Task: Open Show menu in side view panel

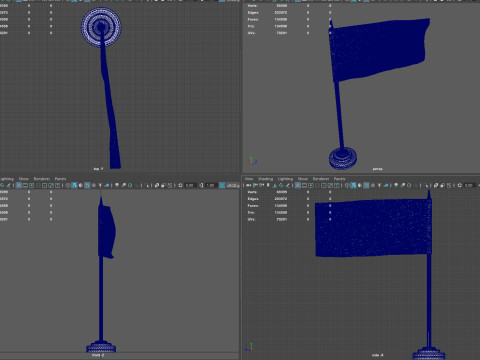Action: tap(303, 179)
